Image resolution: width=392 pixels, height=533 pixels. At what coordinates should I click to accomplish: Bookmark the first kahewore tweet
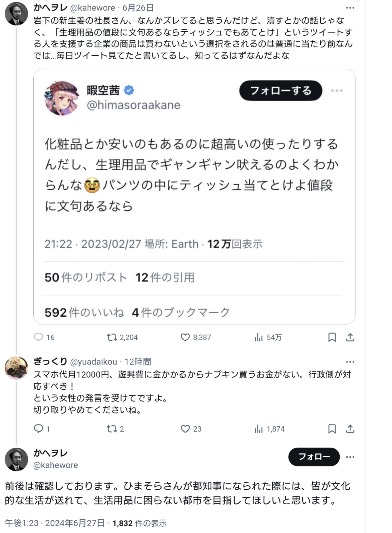click(x=332, y=337)
